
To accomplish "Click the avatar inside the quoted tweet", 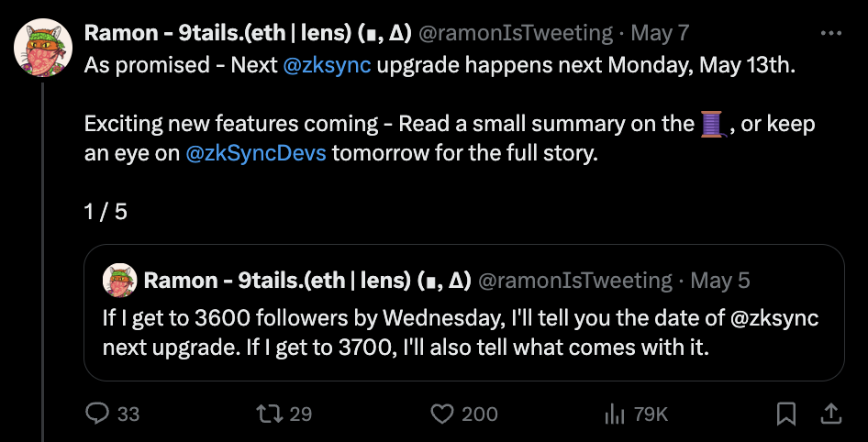I will pos(119,280).
